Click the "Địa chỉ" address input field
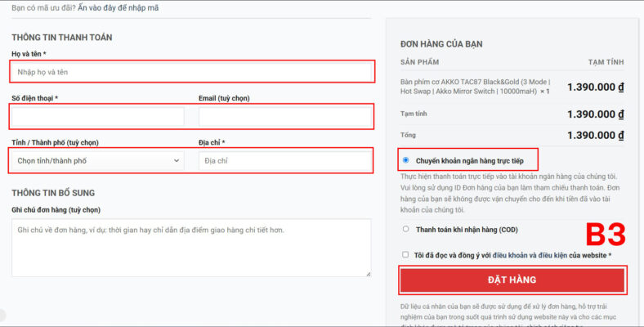The width and height of the screenshot is (644, 327). [x=284, y=161]
